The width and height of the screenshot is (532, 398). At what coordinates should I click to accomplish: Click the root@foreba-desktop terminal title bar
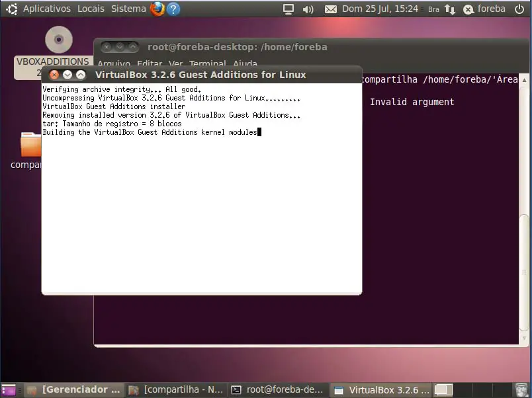(x=238, y=47)
